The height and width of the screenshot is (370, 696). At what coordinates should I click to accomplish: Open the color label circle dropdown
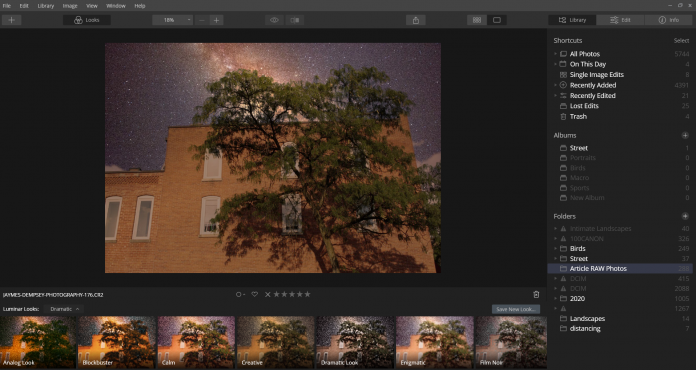point(241,294)
